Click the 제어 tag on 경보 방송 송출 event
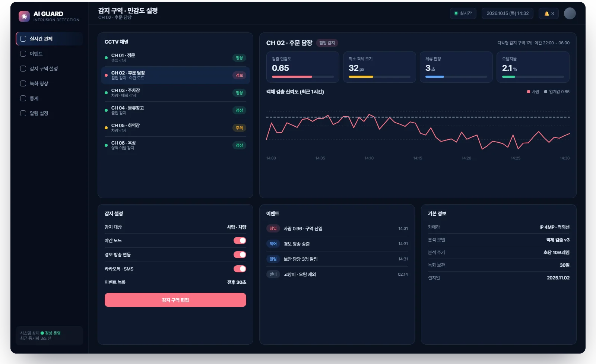This screenshot has width=596, height=364. tap(273, 244)
